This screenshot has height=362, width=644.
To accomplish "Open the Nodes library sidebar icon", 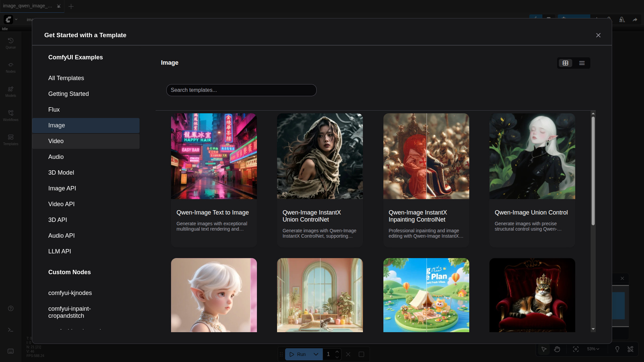I will click(11, 67).
